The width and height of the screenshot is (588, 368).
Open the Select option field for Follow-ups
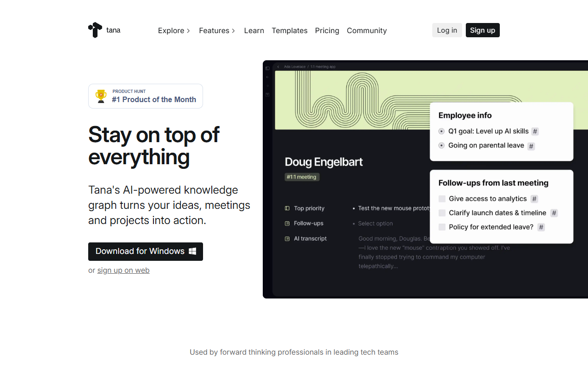coord(375,224)
